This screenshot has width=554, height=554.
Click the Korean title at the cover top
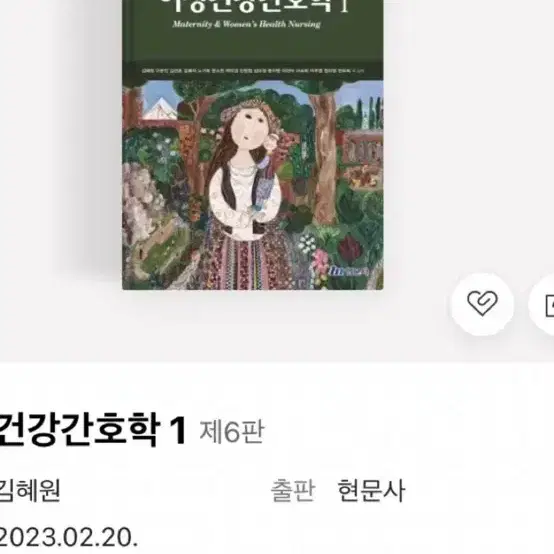(253, 6)
